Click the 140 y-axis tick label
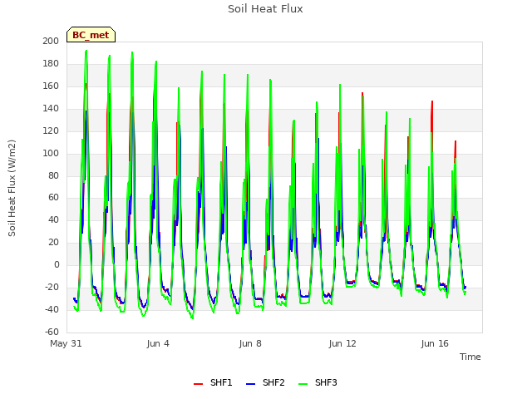This screenshot has width=532, height=399. (51, 108)
